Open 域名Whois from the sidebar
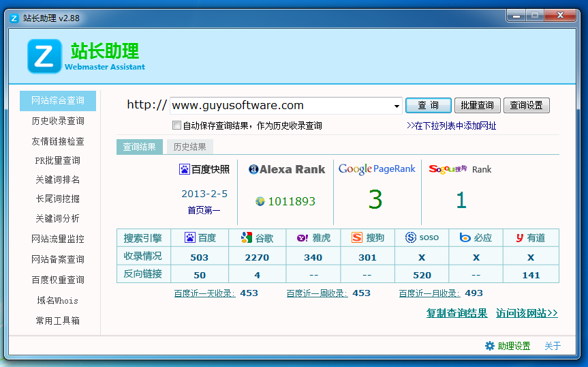 pyautogui.click(x=58, y=301)
